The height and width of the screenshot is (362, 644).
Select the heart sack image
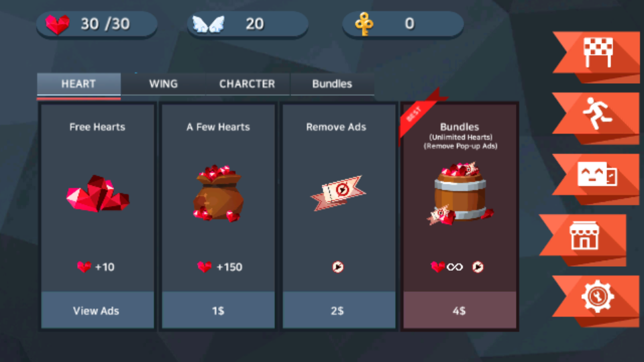(218, 193)
